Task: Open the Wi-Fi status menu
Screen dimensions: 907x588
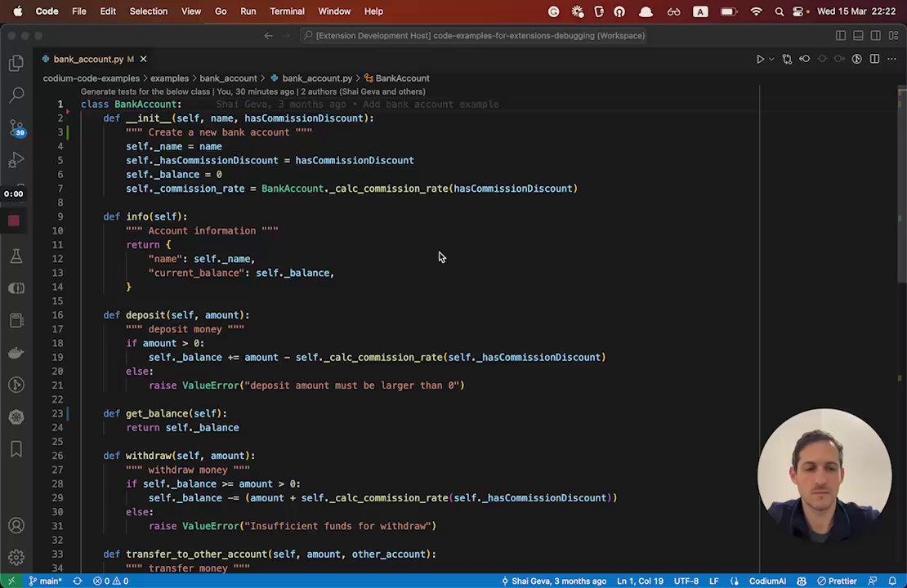Action: 756,11
